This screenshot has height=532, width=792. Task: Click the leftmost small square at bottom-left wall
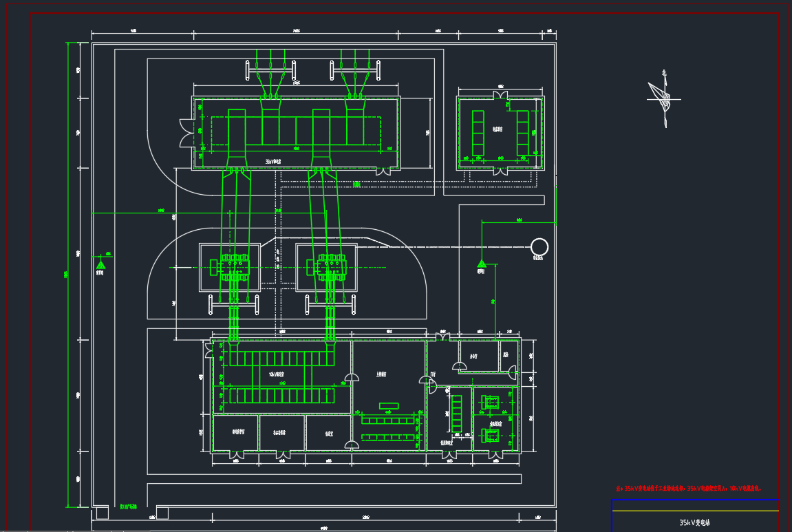102,513
